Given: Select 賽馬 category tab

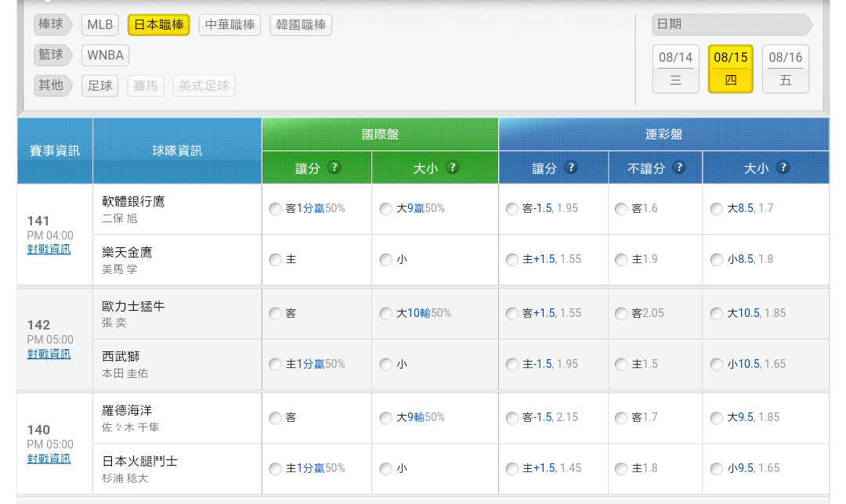Looking at the screenshot, I should coord(146,86).
